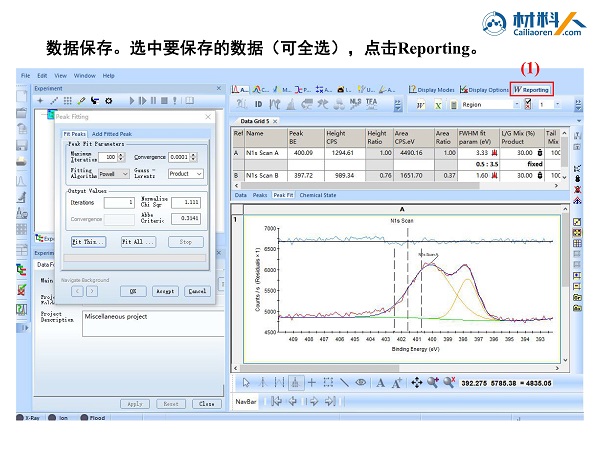Open the Display Options toolbar tab

coord(484,90)
